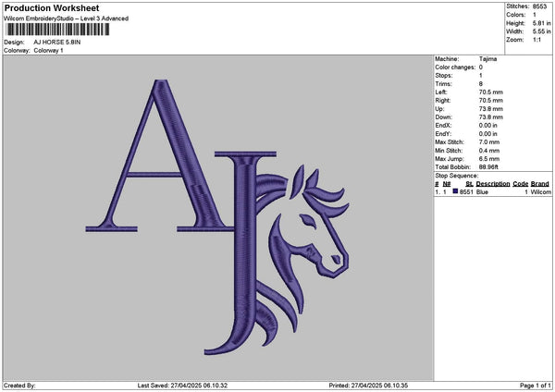Click the Stitches count value 8553
The height and width of the screenshot is (392, 555).
coord(540,6)
